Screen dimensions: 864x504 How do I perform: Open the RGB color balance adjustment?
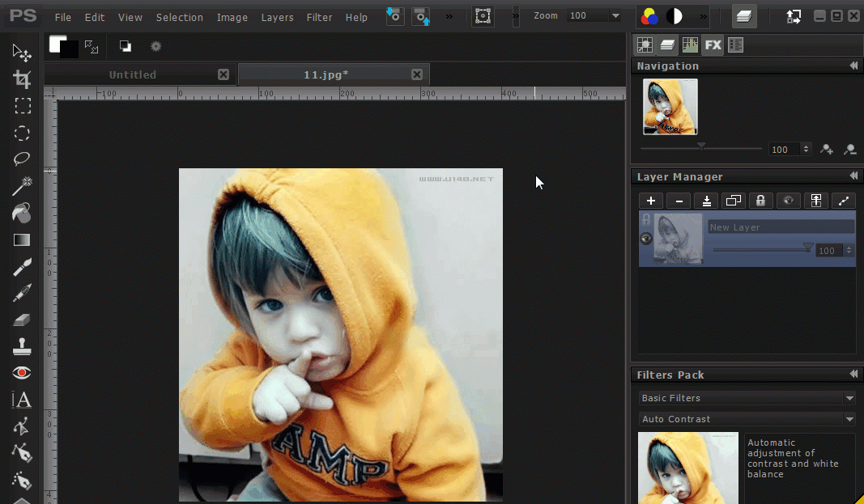point(649,16)
